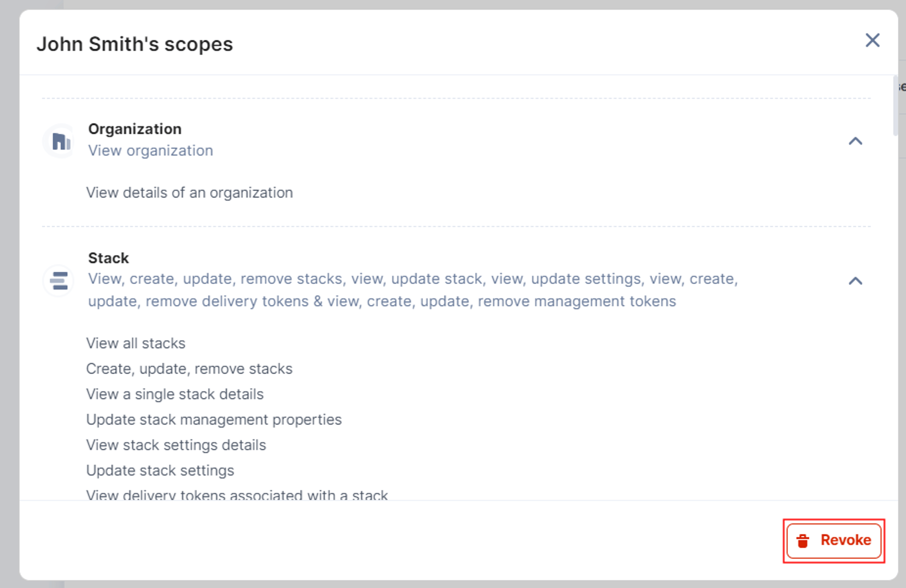Collapse the Stack scope section
Image resolution: width=906 pixels, height=588 pixels.
coord(855,281)
